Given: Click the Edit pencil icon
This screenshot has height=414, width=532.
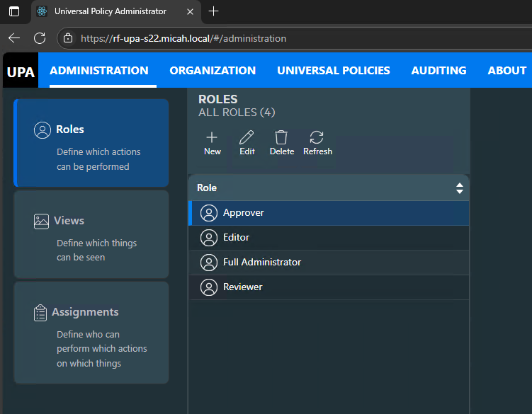Looking at the screenshot, I should coord(247,138).
